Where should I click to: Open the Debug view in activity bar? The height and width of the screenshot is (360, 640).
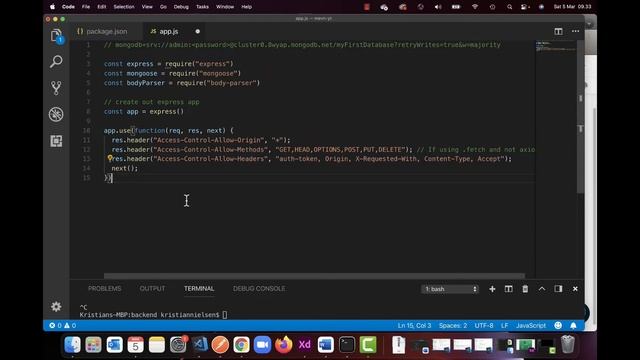point(56,114)
